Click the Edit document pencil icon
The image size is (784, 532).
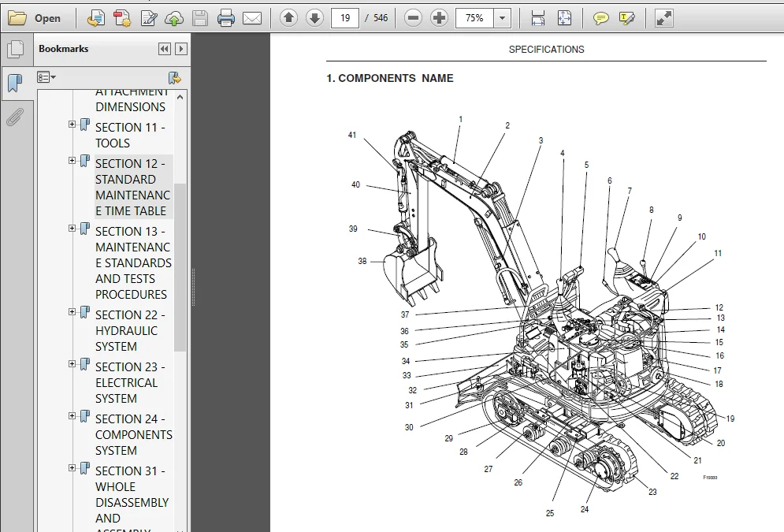pyautogui.click(x=148, y=18)
